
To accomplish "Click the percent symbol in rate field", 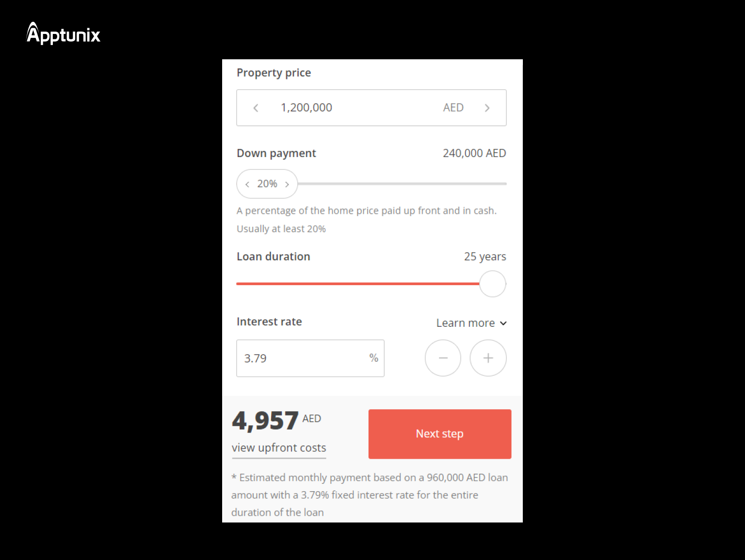I will coord(373,358).
